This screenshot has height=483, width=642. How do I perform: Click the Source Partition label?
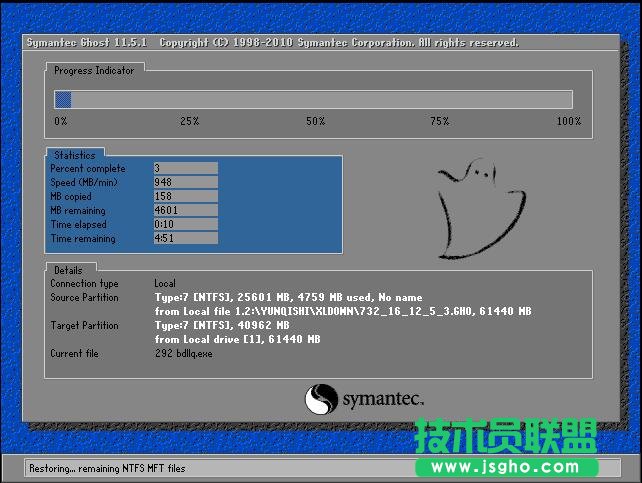pyautogui.click(x=84, y=298)
